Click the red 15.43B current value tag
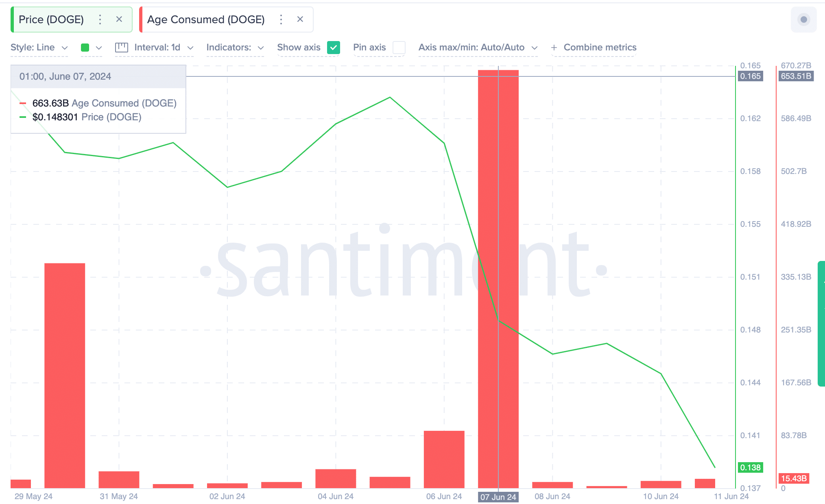This screenshot has width=825, height=504. coord(794,478)
